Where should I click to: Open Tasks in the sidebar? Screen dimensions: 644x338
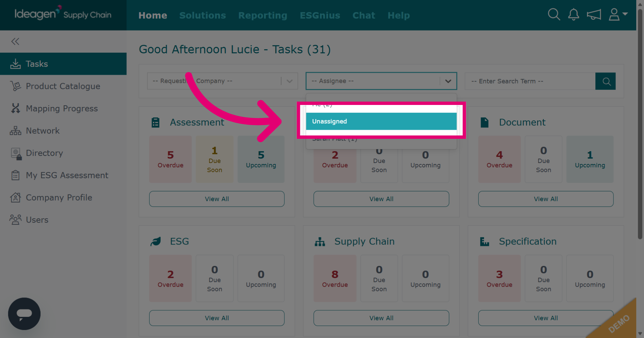pyautogui.click(x=63, y=64)
